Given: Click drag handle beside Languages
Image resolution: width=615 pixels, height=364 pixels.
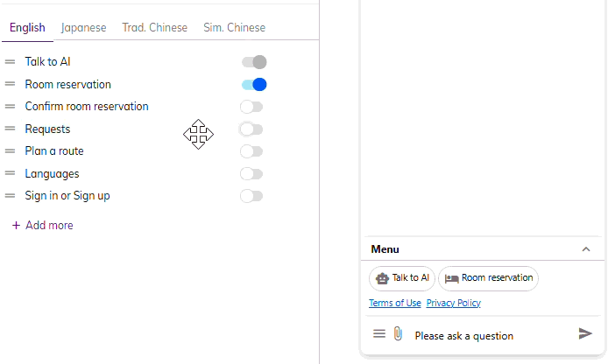Looking at the screenshot, I should (x=10, y=173).
